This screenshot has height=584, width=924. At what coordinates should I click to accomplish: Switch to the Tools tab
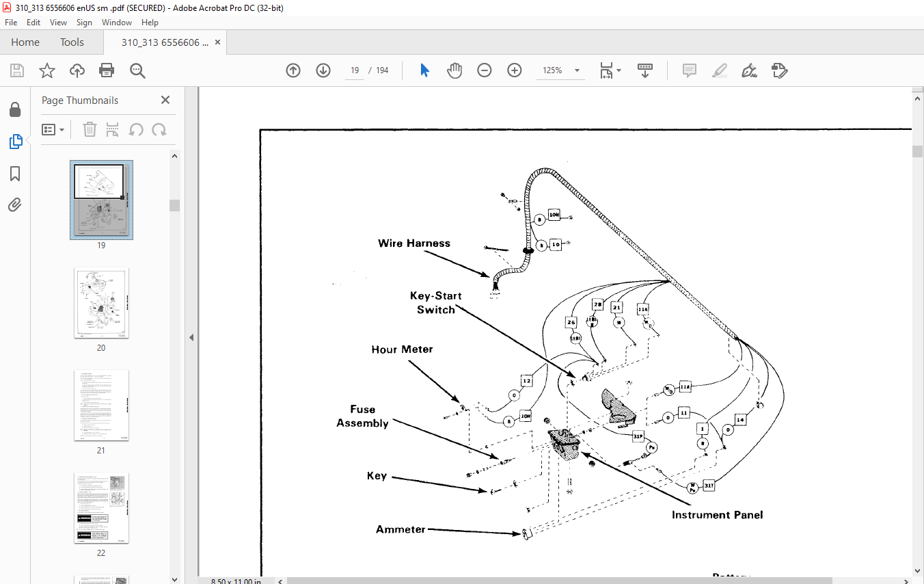tap(72, 42)
